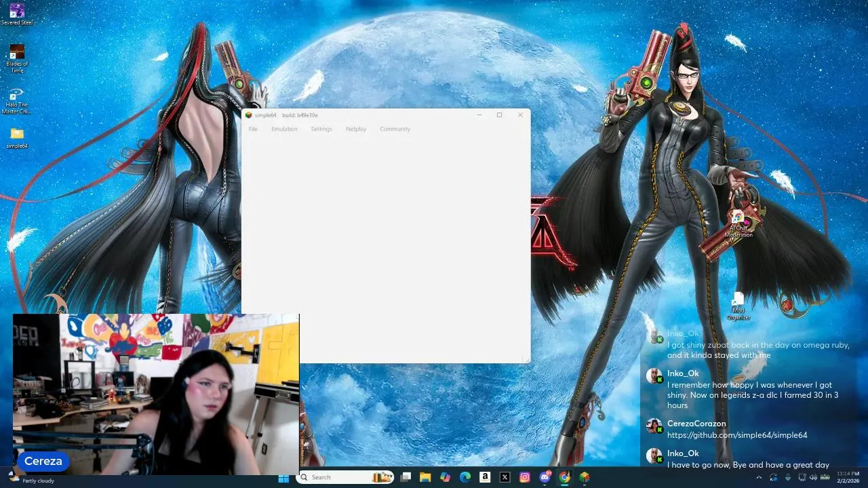Open the Emulation menu
The width and height of the screenshot is (868, 488).
[284, 129]
